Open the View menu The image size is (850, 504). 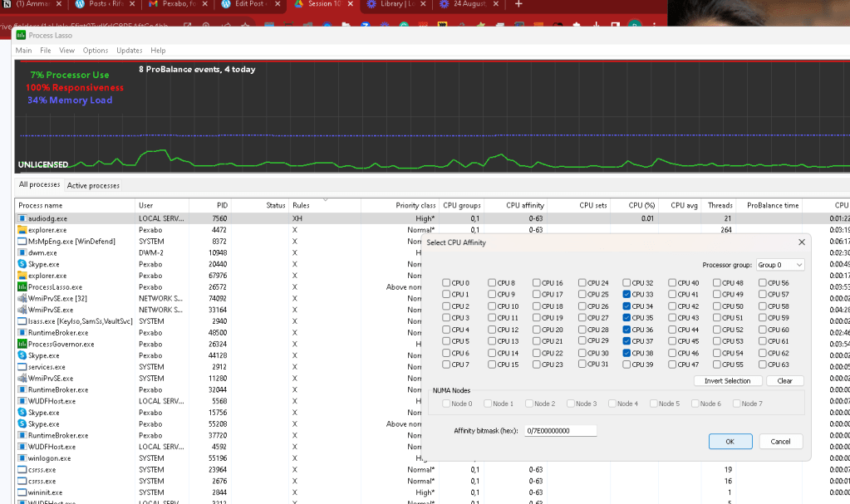tap(66, 51)
